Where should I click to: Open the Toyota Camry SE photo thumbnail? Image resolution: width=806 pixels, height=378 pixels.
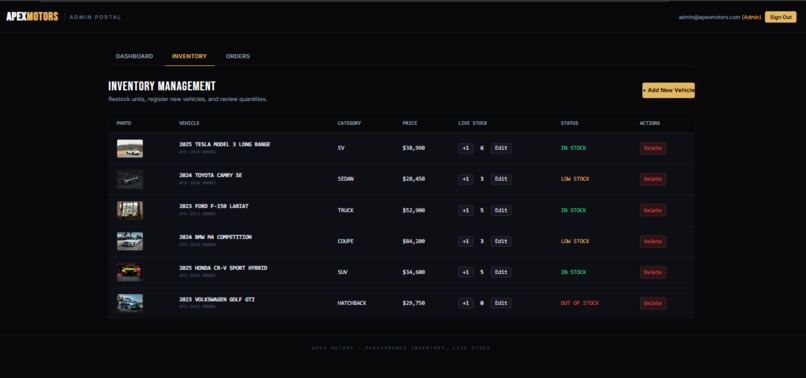tap(130, 179)
